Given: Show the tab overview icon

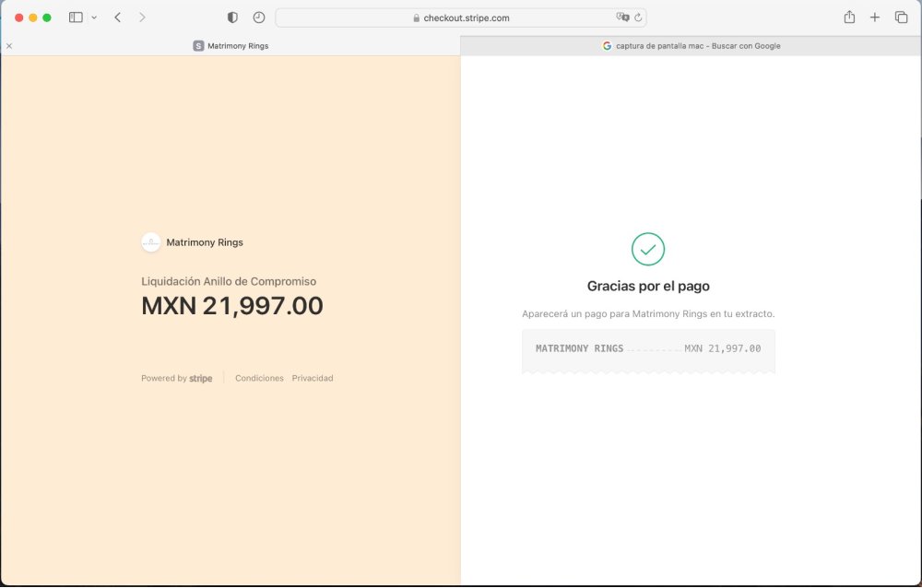Looking at the screenshot, I should [901, 18].
